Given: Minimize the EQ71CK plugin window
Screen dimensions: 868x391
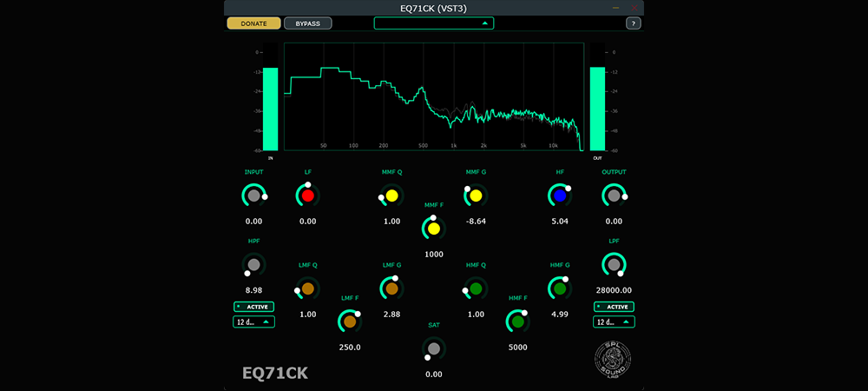Looking at the screenshot, I should (x=615, y=8).
